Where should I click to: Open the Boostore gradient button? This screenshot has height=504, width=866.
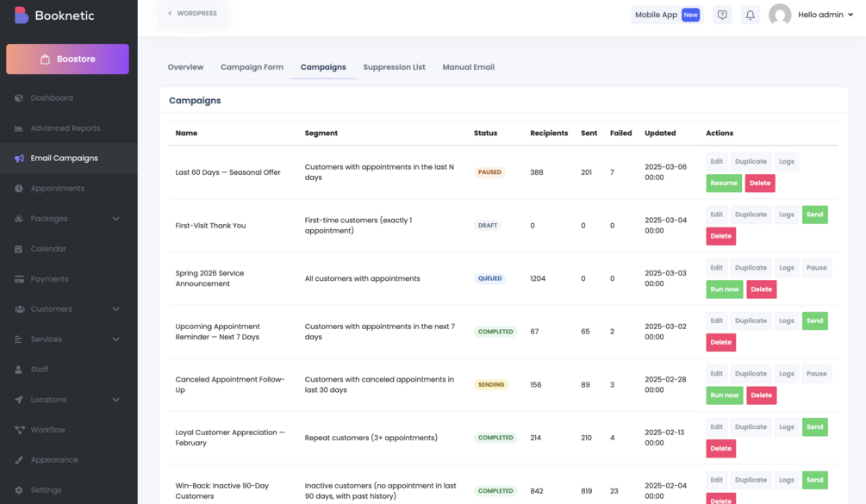pyautogui.click(x=67, y=59)
